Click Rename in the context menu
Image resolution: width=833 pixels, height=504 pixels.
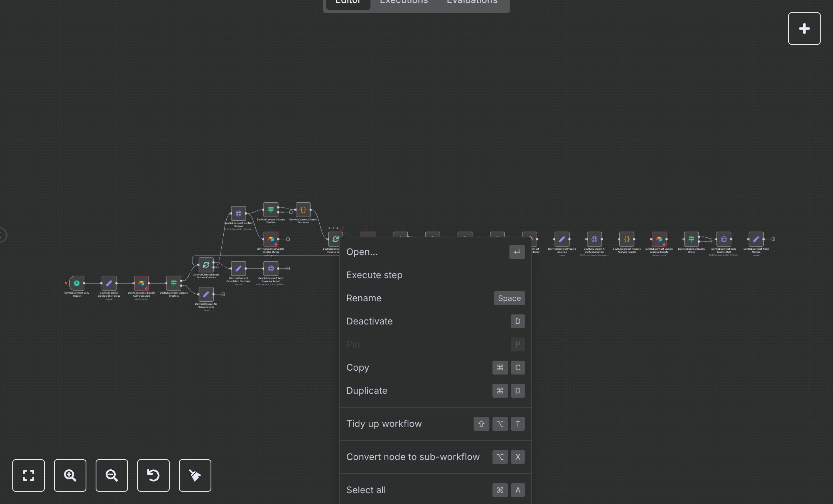tap(364, 298)
